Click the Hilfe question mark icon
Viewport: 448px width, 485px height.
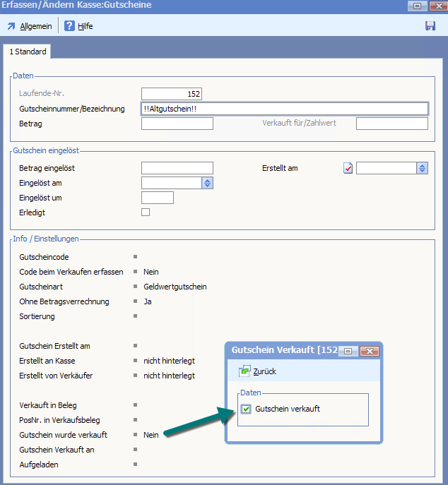point(69,26)
